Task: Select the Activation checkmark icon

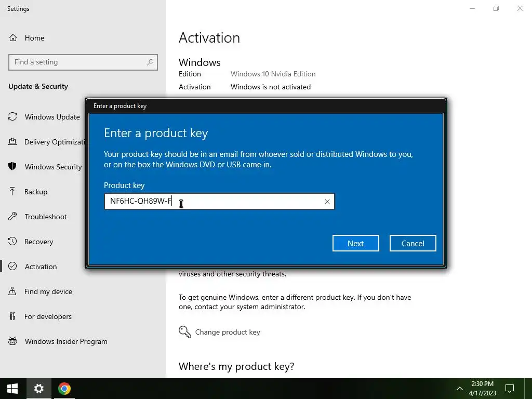Action: (x=12, y=266)
